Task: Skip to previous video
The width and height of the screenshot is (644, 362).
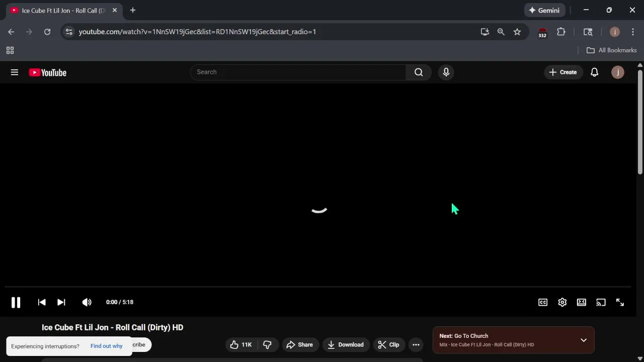Action: tap(42, 302)
